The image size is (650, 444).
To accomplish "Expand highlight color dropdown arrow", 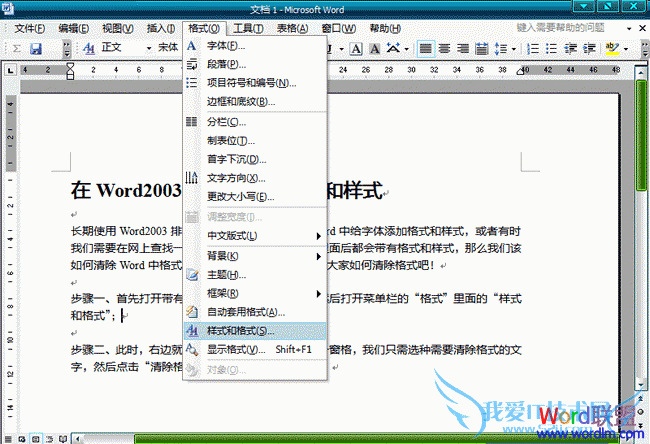I will point(626,49).
